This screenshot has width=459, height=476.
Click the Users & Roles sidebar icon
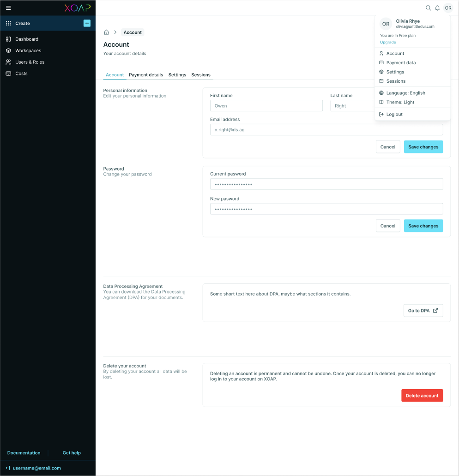(x=8, y=62)
